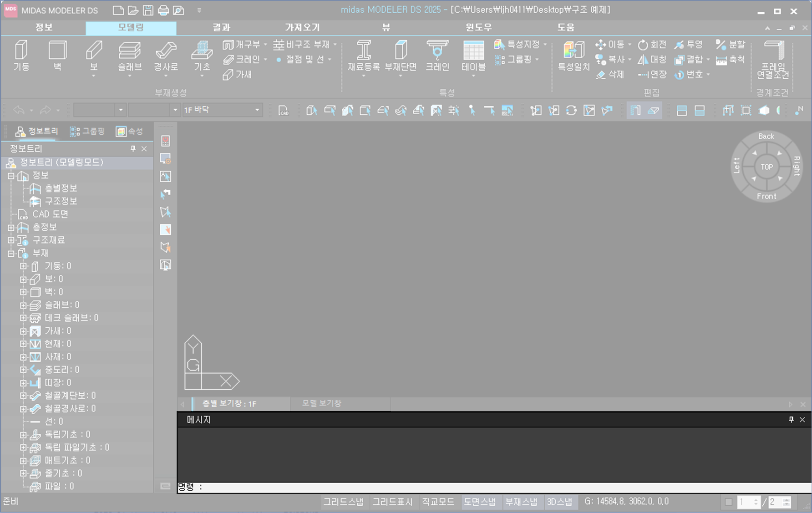
Task: Select the 기초 (foundation) tool
Action: 202,56
